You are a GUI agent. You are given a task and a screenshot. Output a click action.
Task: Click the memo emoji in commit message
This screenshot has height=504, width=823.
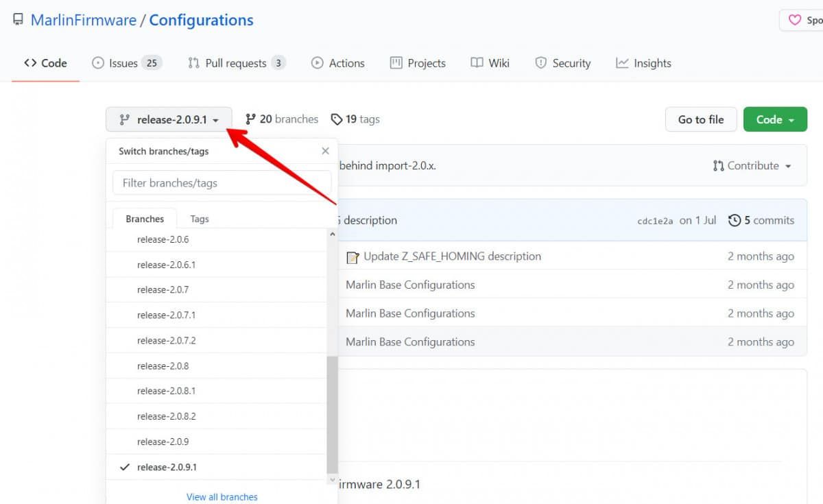[353, 257]
